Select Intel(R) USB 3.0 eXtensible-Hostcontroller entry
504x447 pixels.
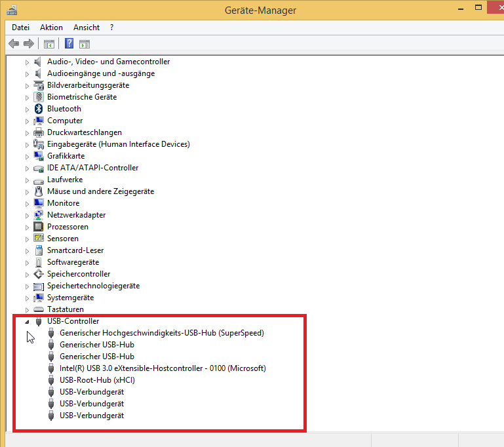pos(163,368)
